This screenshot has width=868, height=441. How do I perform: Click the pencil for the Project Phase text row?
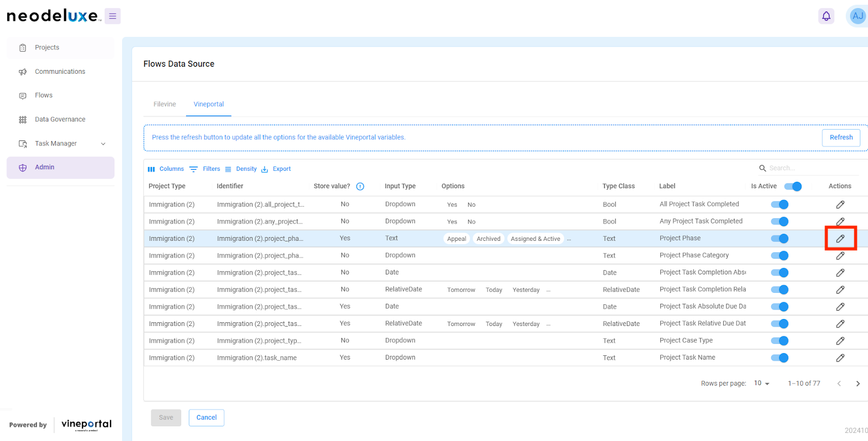840,239
